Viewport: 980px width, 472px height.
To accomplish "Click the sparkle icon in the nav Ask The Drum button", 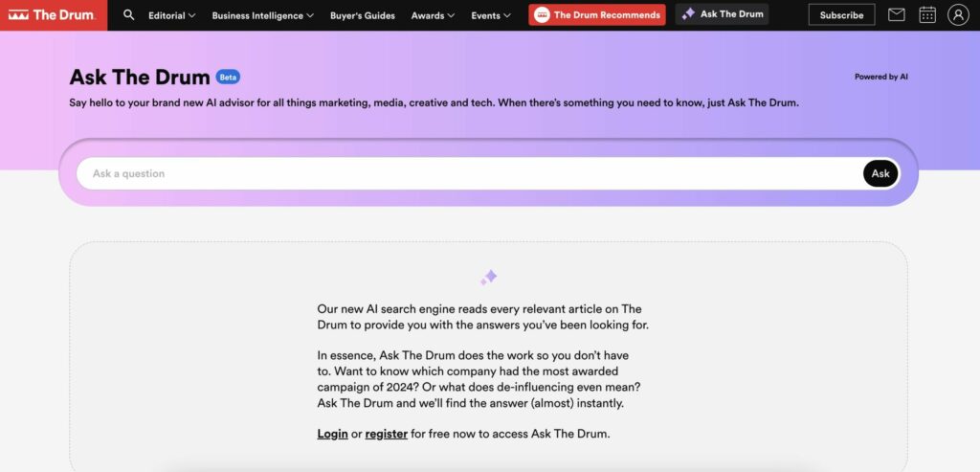I will 688,13.
